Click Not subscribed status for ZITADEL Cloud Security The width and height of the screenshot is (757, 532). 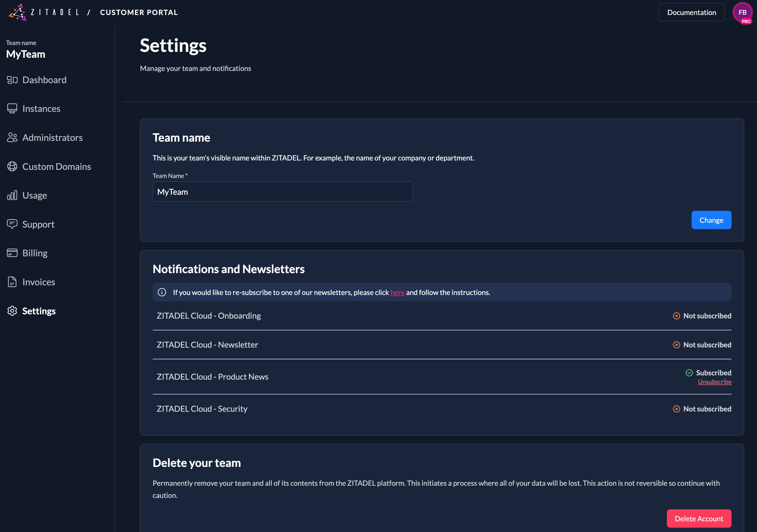[x=702, y=409]
